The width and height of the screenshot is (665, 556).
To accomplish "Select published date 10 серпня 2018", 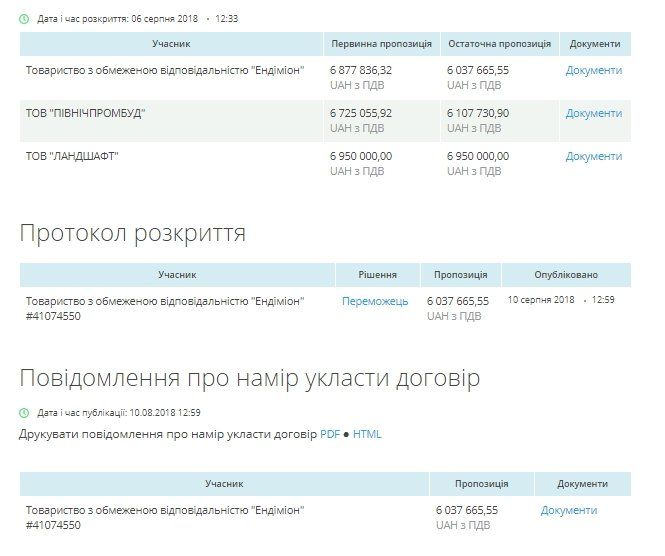I will tap(541, 300).
